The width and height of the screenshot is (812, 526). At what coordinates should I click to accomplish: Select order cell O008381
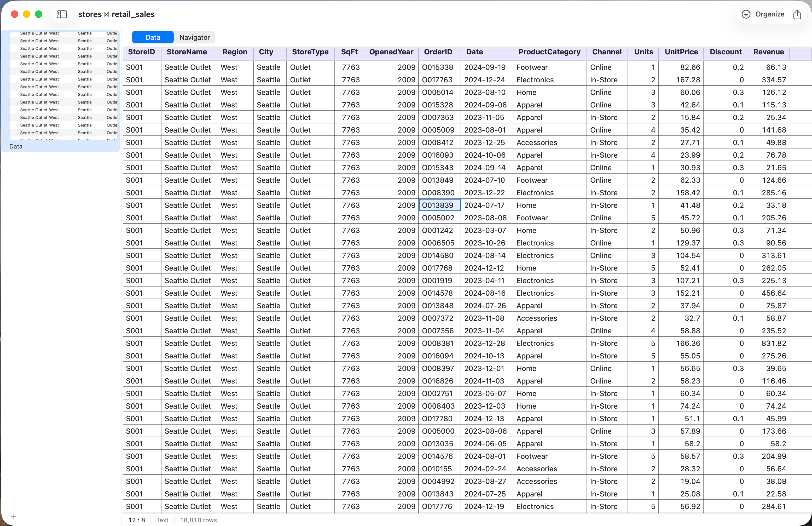click(439, 343)
